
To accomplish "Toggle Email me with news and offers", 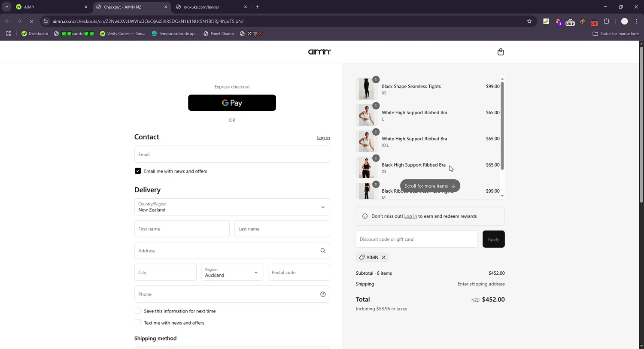I will [x=138, y=171].
